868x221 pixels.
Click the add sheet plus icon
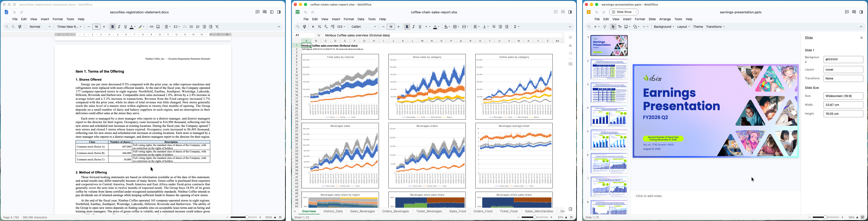[x=295, y=212]
